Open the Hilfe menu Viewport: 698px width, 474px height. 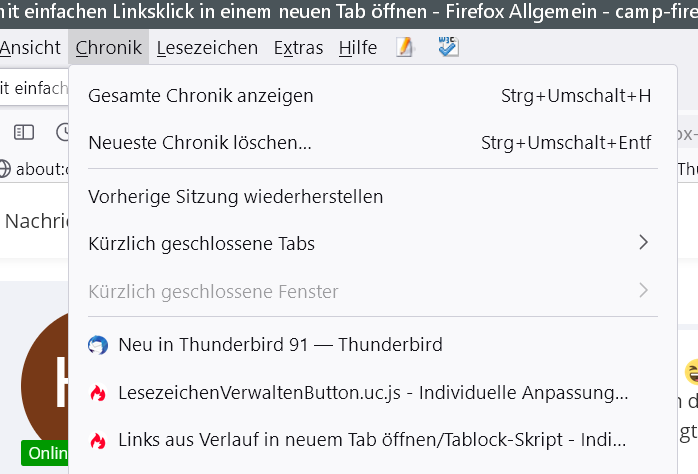(358, 48)
